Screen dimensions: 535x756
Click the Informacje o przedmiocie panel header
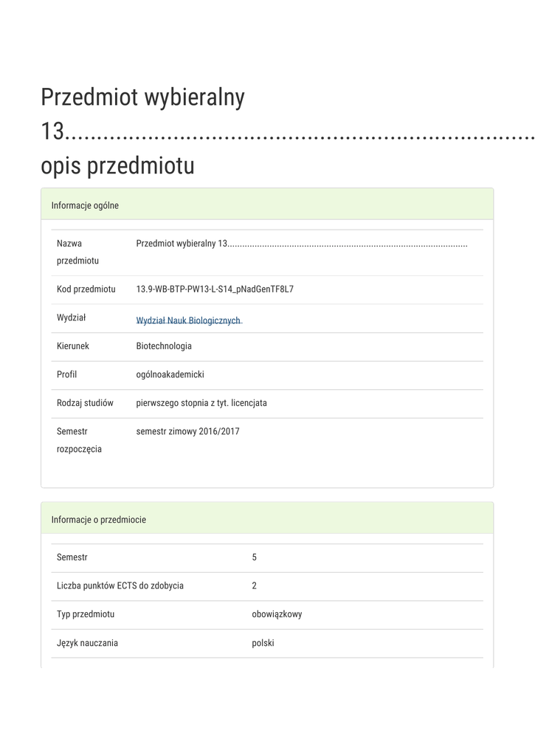click(98, 520)
